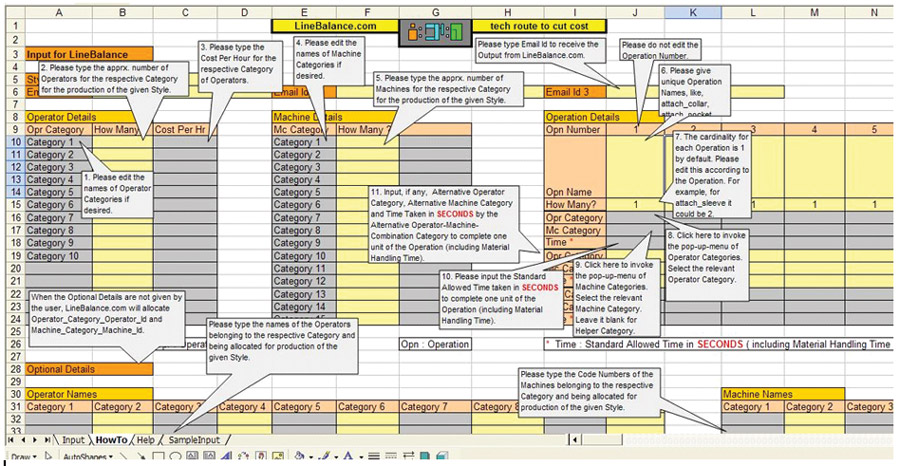Image resolution: width=900 pixels, height=466 pixels.
Task: Click Insert Clip Art icon
Action: coord(261,456)
